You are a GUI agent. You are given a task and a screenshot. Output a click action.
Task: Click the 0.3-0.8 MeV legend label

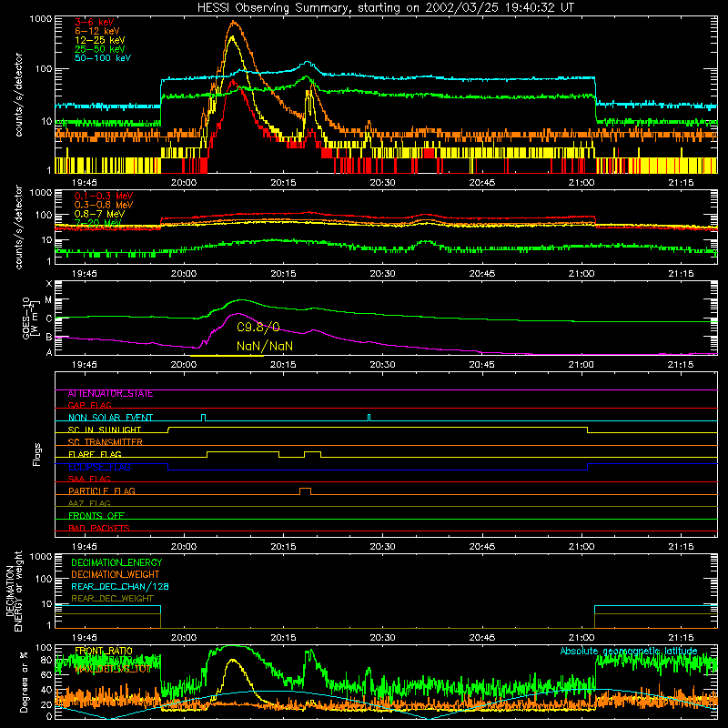point(104,205)
